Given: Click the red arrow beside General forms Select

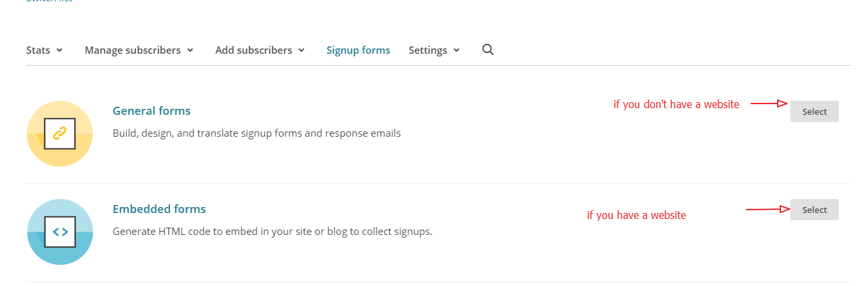Looking at the screenshot, I should click(769, 104).
